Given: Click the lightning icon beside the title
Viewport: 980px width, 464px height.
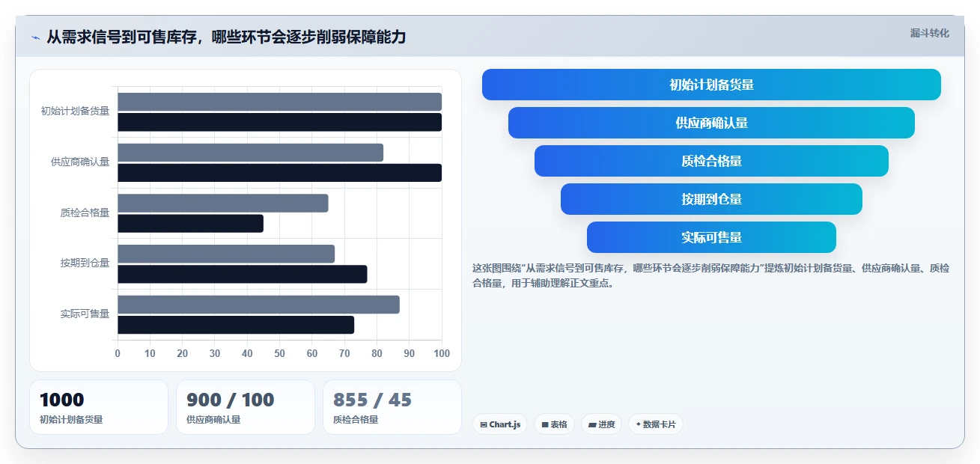Looking at the screenshot, I should pos(35,37).
